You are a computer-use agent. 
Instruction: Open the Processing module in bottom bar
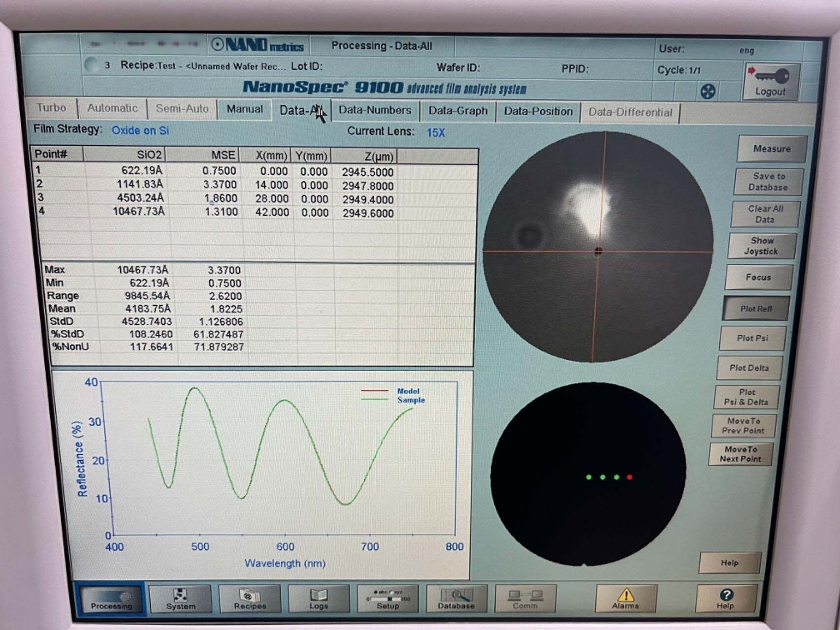click(x=111, y=598)
